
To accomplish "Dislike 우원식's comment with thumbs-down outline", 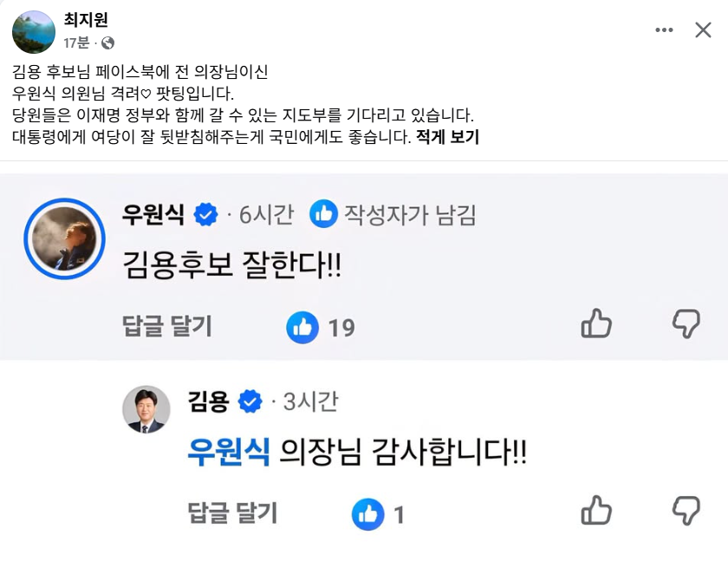I will pos(686,323).
